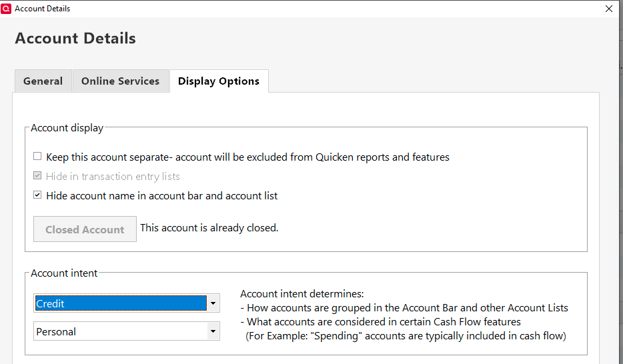Select the Display Options tab

(219, 81)
